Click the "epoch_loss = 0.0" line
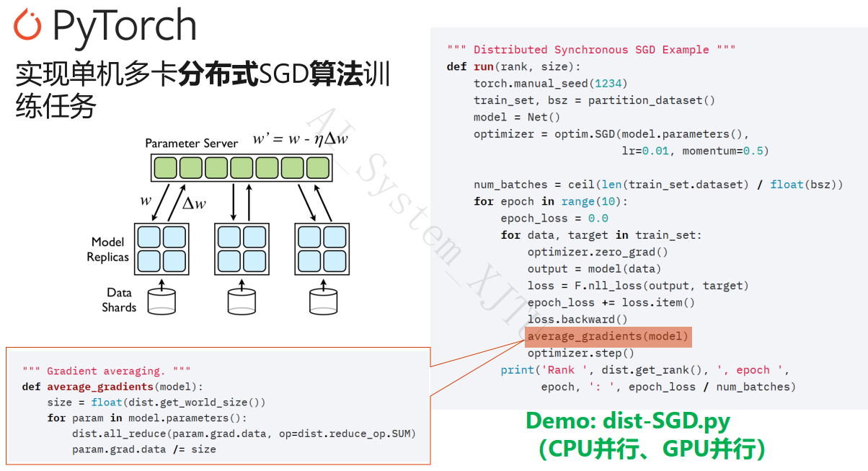868x471 pixels. (x=554, y=219)
